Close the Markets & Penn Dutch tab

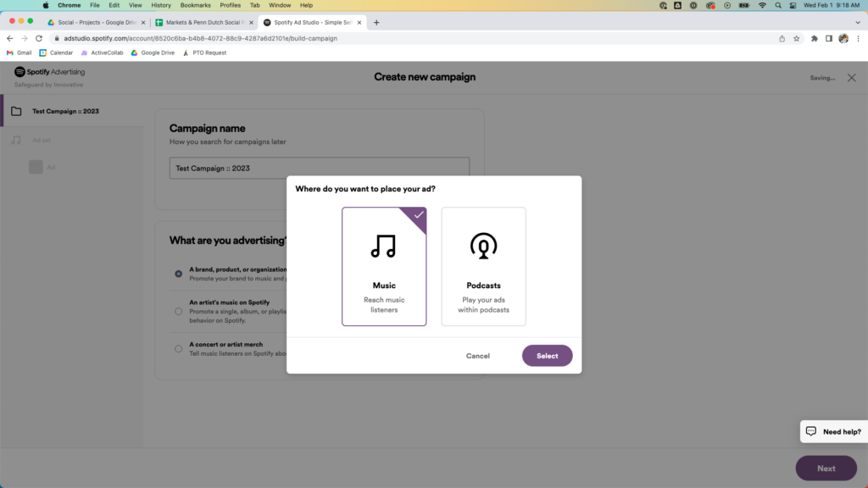[x=251, y=23]
